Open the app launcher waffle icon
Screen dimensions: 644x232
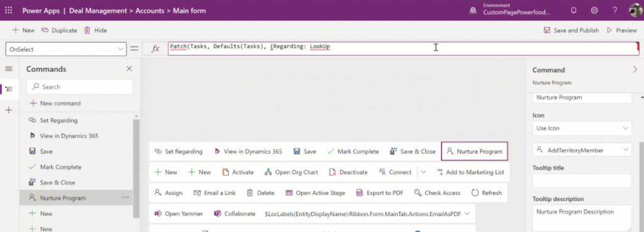coord(8,11)
